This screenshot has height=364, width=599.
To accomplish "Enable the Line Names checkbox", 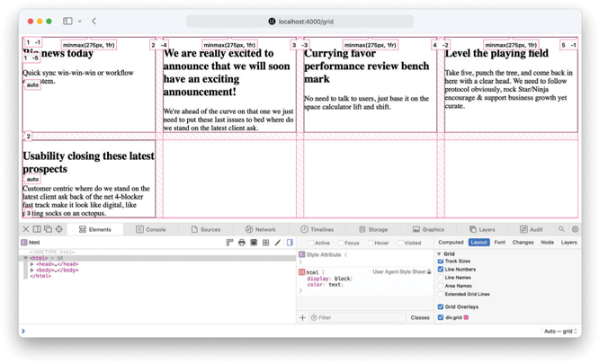I will click(x=441, y=278).
